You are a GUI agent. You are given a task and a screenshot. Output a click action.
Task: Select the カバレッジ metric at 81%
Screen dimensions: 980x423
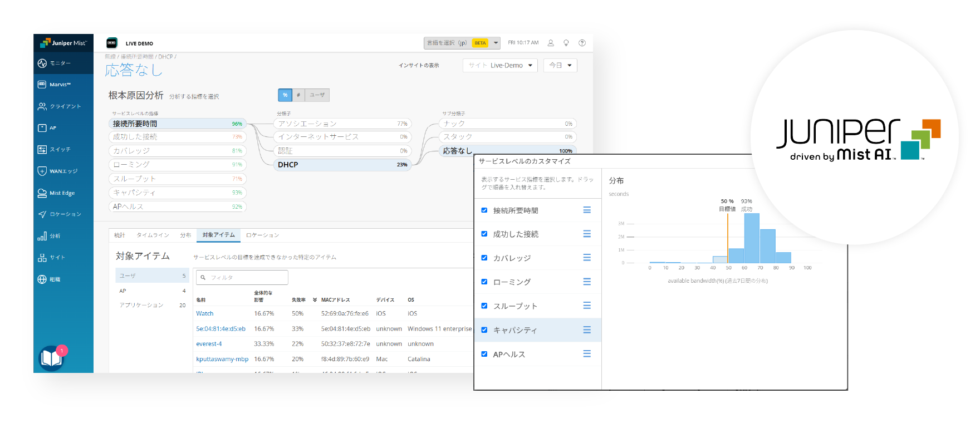point(178,151)
